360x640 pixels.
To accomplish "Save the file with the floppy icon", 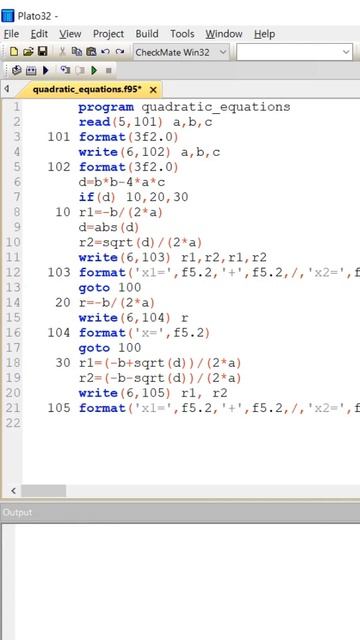I will pos(42,51).
